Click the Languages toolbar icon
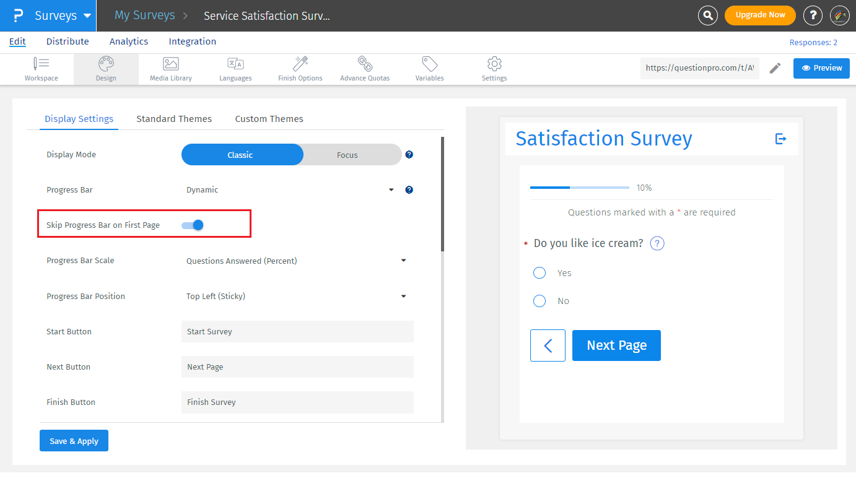Screen dimensions: 856x504 click(x=235, y=64)
